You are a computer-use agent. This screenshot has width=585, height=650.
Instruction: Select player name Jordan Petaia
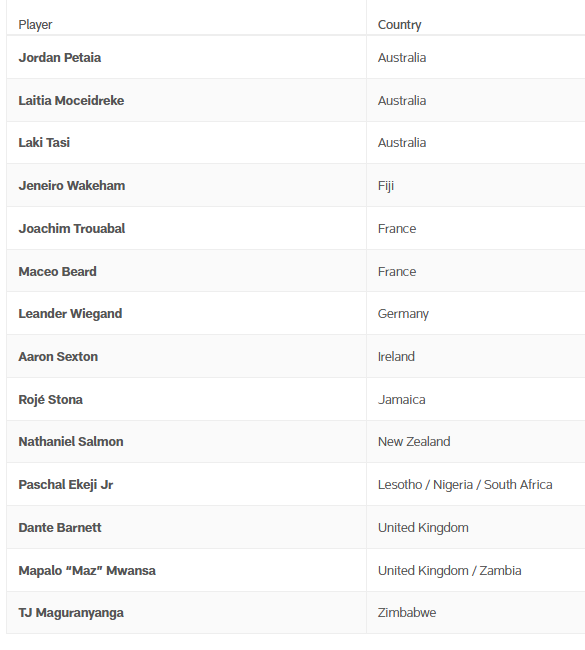click(60, 57)
